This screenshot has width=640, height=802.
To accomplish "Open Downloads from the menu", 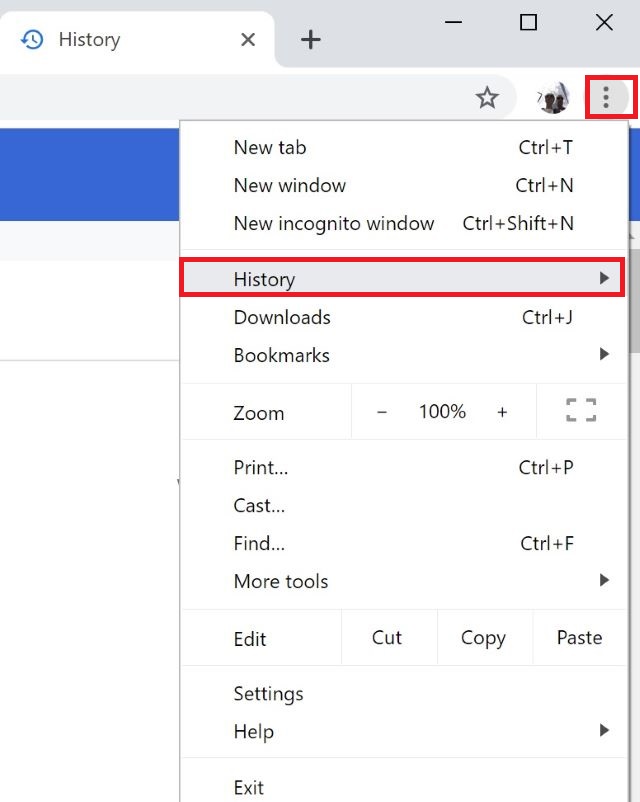I will point(404,317).
